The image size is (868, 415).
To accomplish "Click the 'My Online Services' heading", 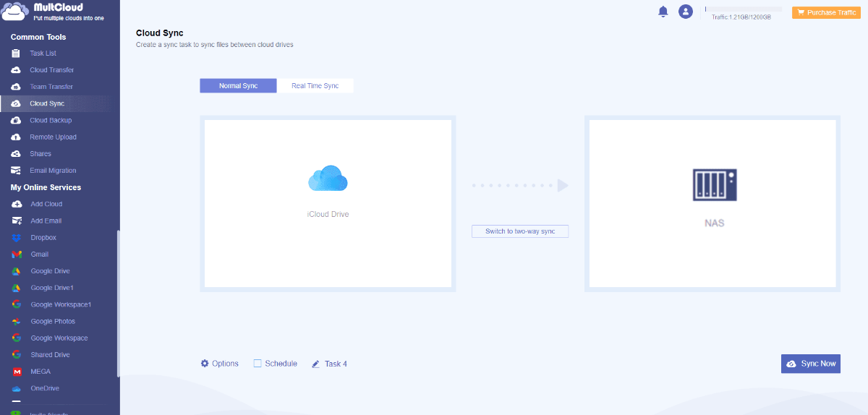I will click(x=46, y=187).
